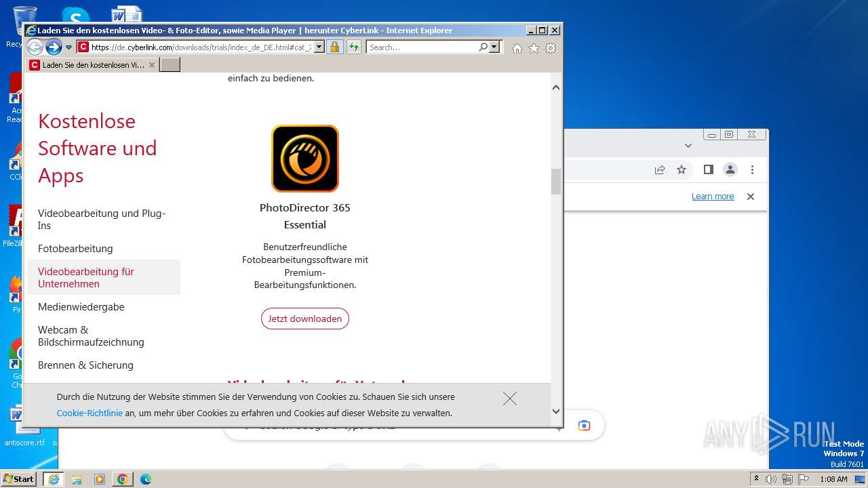868x488 pixels.
Task: Click the IE page scrollbar up arrow
Action: 556,88
